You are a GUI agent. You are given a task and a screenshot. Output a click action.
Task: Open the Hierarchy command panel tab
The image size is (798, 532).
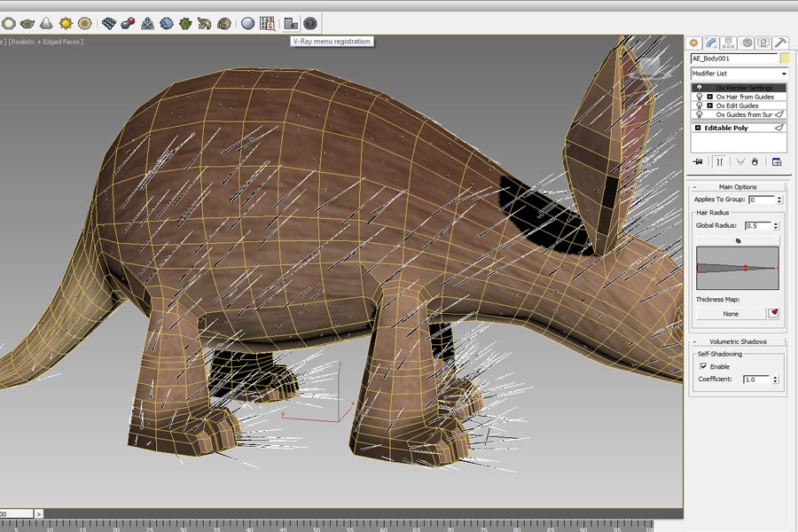[729, 43]
